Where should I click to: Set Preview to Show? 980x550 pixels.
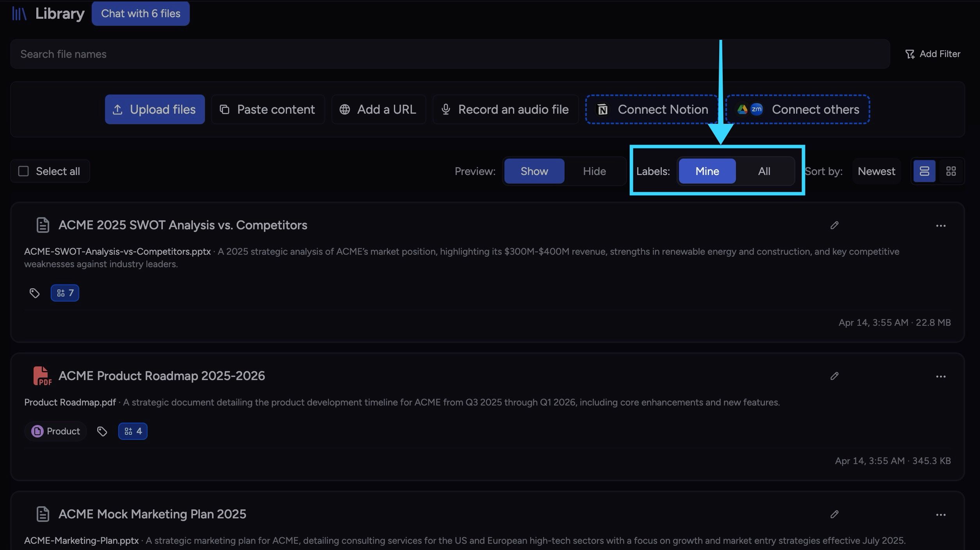(534, 171)
